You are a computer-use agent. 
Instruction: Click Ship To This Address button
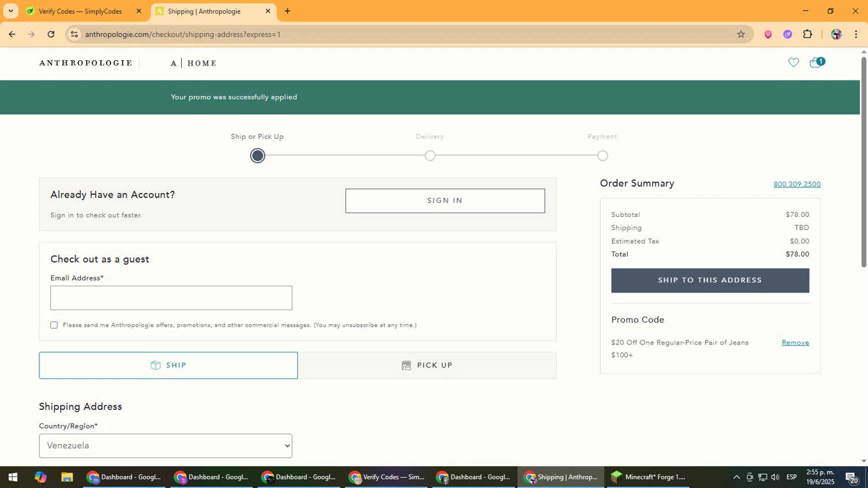(x=710, y=280)
